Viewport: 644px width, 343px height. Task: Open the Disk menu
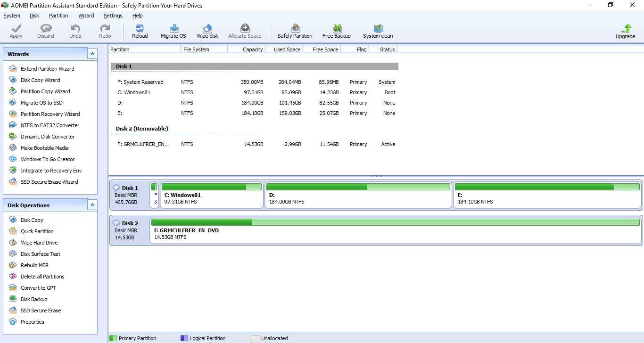[x=34, y=16]
